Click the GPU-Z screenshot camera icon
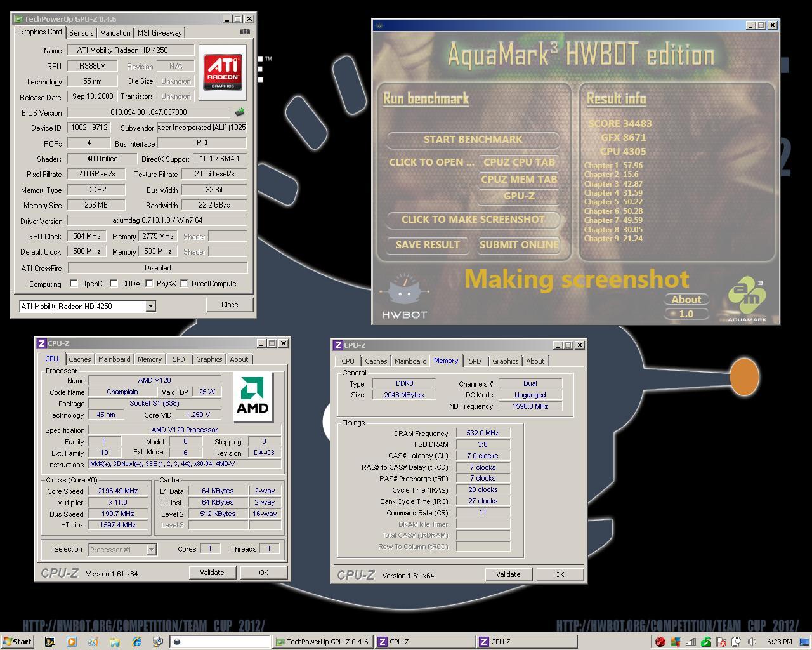Image resolution: width=812 pixels, height=650 pixels. click(x=245, y=32)
